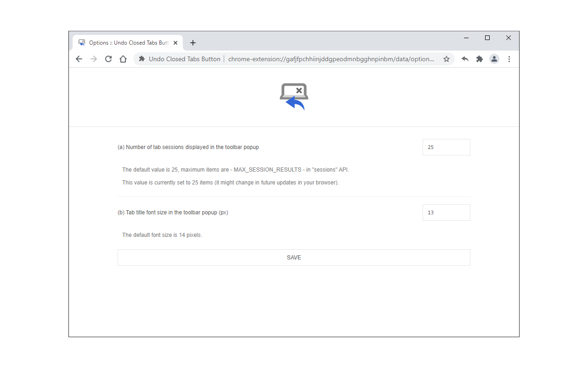Click the sessions number input showing 25
This screenshot has height=368, width=588.
(446, 147)
